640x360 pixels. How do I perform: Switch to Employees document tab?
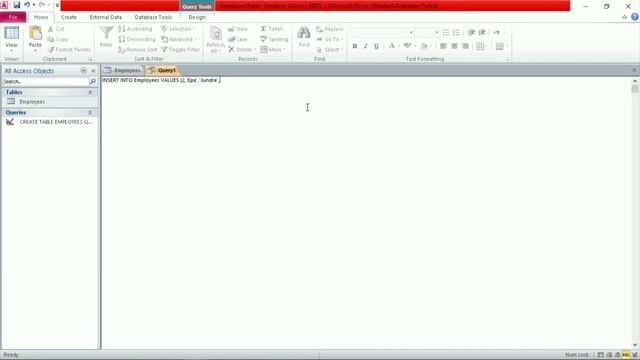(123, 70)
